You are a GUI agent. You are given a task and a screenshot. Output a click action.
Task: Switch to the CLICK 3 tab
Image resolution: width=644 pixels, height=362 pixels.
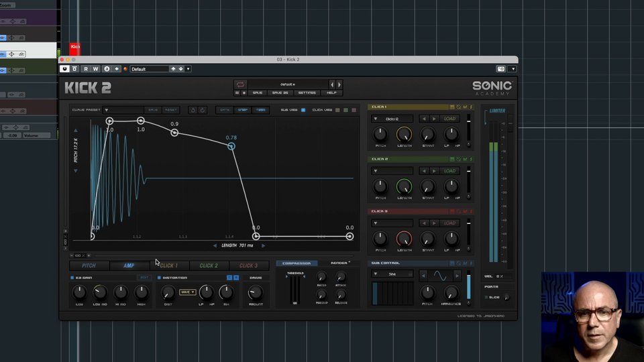coord(248,265)
